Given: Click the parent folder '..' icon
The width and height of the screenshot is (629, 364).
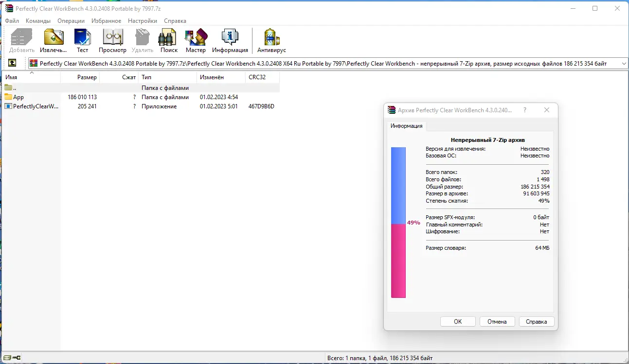Looking at the screenshot, I should coord(8,88).
